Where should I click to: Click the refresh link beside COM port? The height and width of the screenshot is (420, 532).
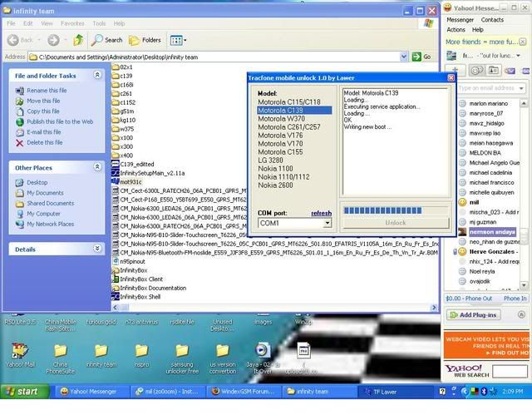[322, 213]
